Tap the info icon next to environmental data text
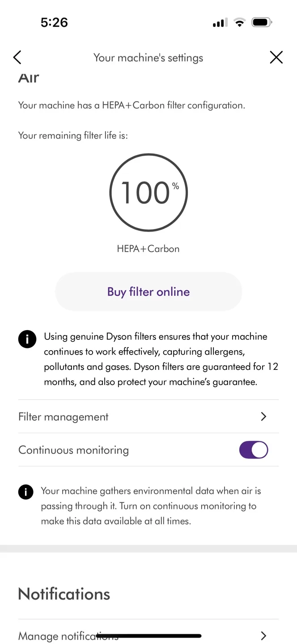Viewport: 297px width, 644px height. pos(25,491)
